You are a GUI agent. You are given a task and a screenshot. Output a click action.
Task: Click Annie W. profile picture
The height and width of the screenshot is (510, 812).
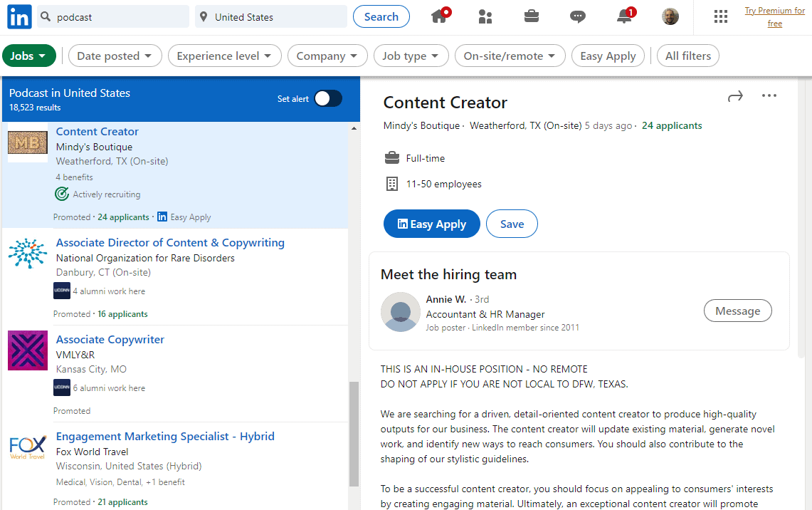point(400,311)
